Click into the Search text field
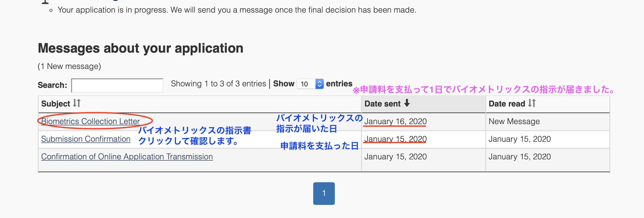 pos(117,86)
